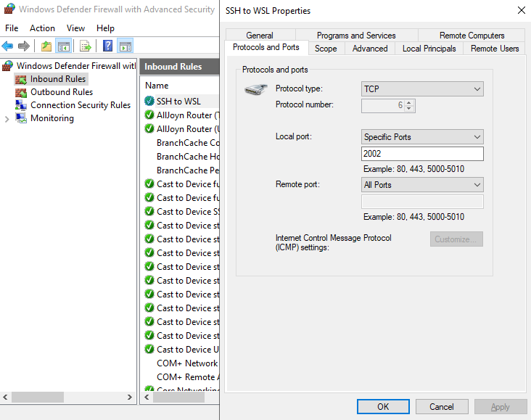Viewport: 531px width, 420px height.
Task: Decrease the Protocol number spinner
Action: pyautogui.click(x=409, y=108)
